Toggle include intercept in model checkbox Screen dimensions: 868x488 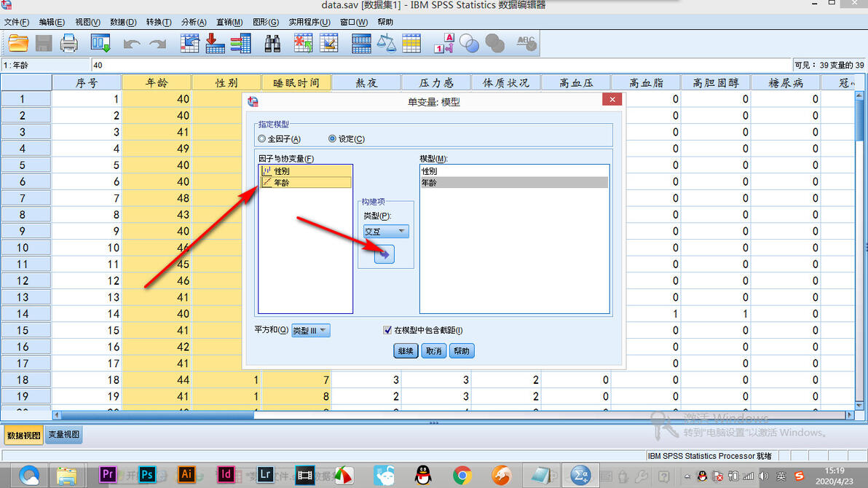(x=387, y=330)
